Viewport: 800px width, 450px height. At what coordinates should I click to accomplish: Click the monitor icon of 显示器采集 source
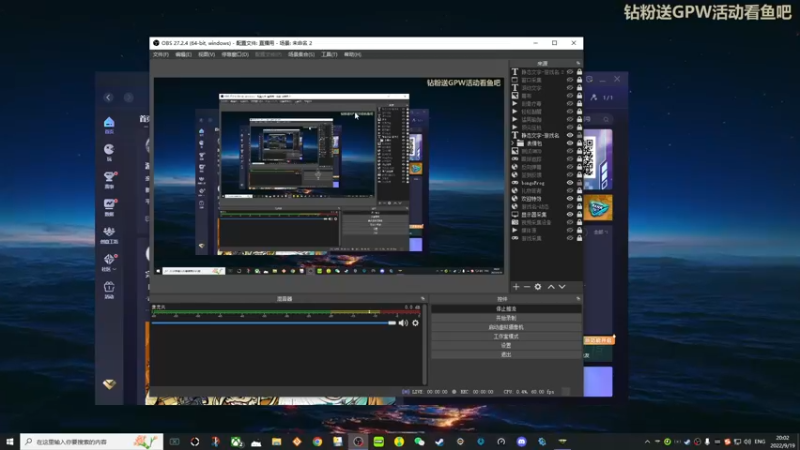coord(515,214)
